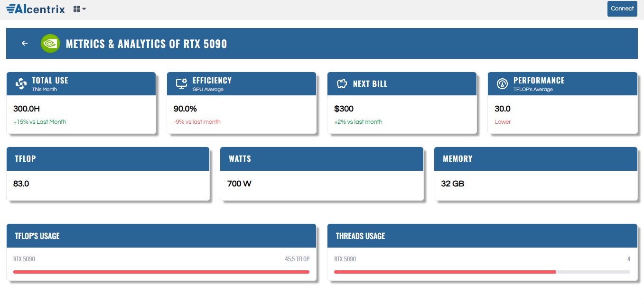Click the Performance gauge icon
This screenshot has height=304, width=644.
pos(502,84)
